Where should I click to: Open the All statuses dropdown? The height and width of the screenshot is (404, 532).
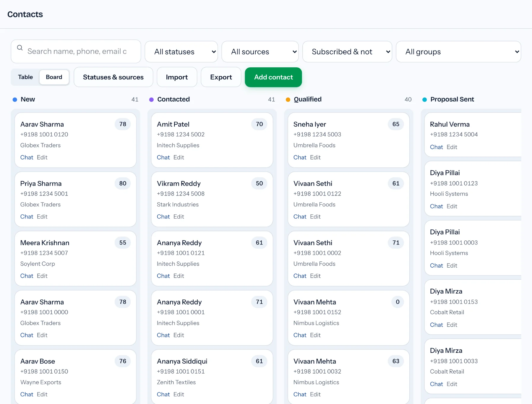point(181,52)
